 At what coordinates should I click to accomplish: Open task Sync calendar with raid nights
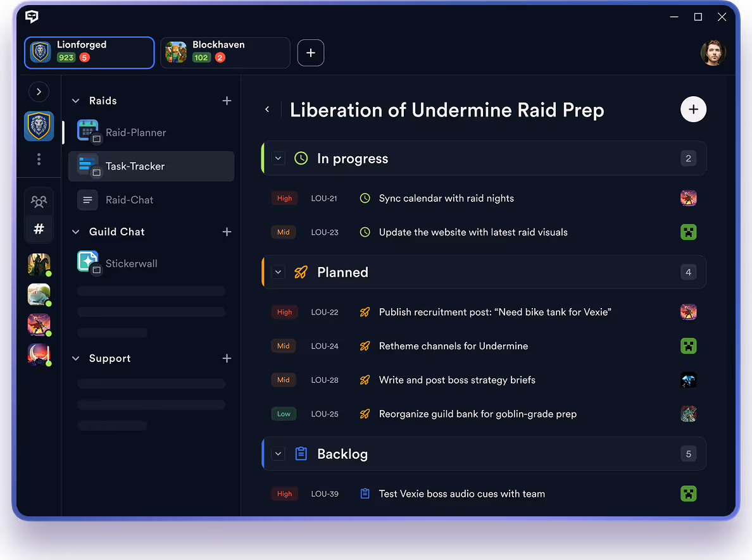pyautogui.click(x=446, y=199)
